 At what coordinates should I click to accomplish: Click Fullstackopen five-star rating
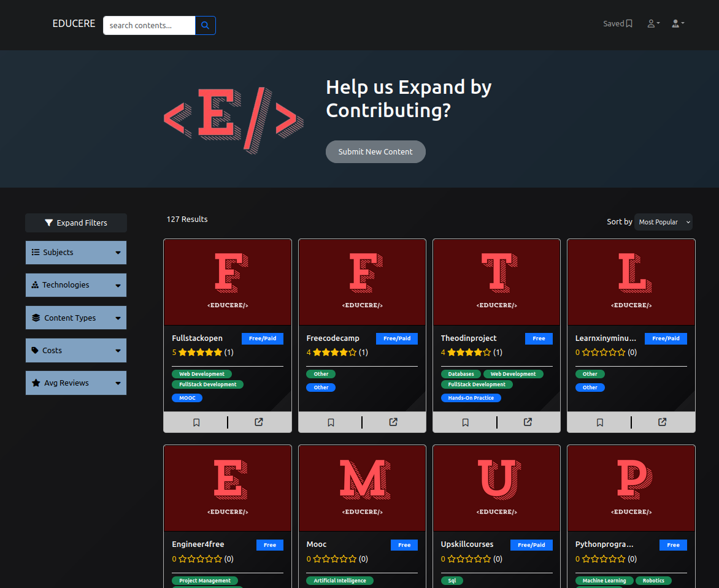(201, 353)
